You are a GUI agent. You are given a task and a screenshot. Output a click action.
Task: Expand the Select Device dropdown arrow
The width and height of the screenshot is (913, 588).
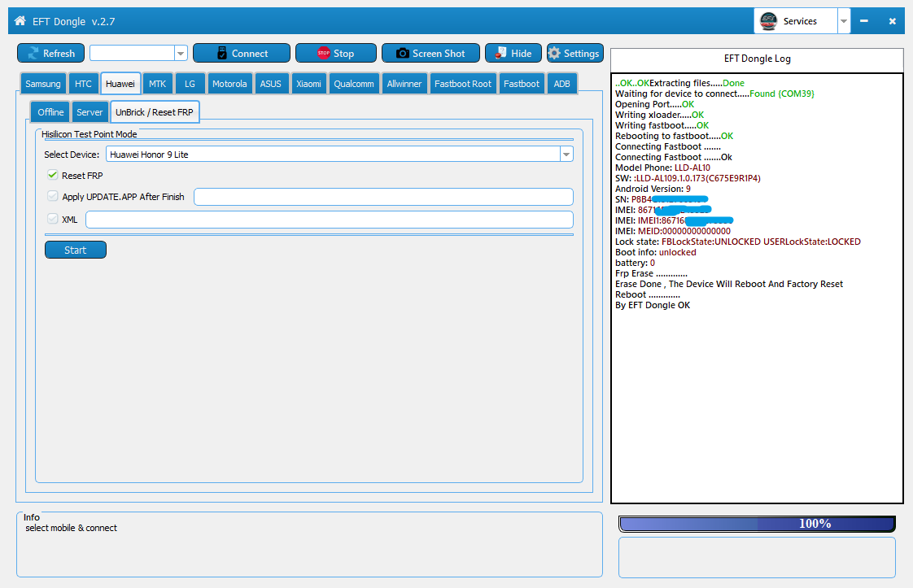(566, 155)
